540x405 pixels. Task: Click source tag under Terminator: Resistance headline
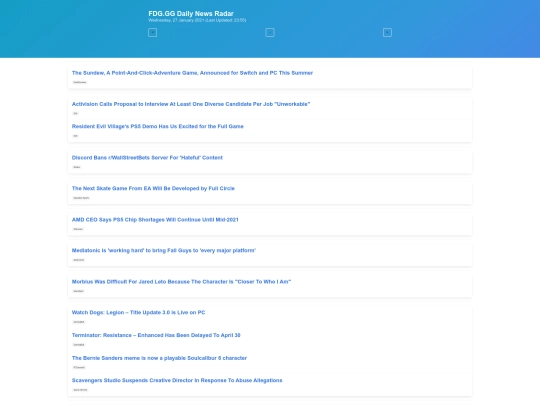click(x=79, y=345)
